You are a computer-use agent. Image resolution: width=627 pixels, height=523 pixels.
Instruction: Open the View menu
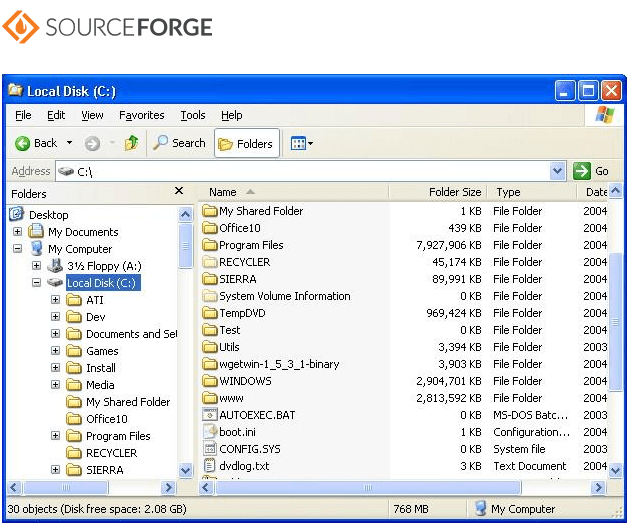92,115
